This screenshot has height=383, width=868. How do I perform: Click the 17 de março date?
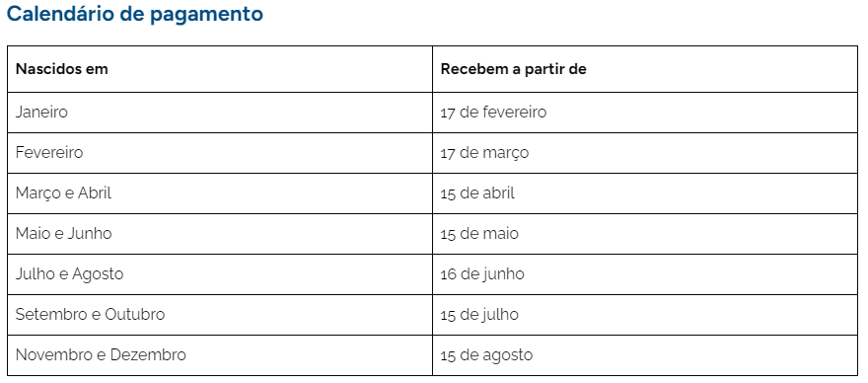pos(484,153)
